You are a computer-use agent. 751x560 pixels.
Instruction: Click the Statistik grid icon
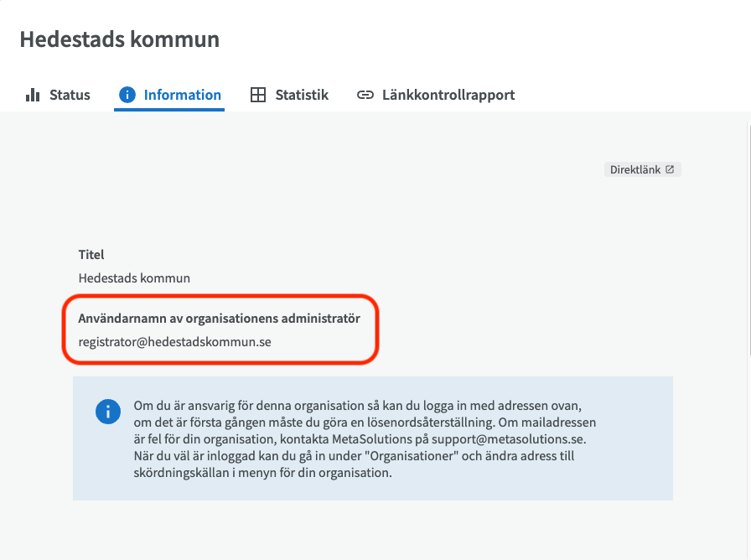coord(258,95)
